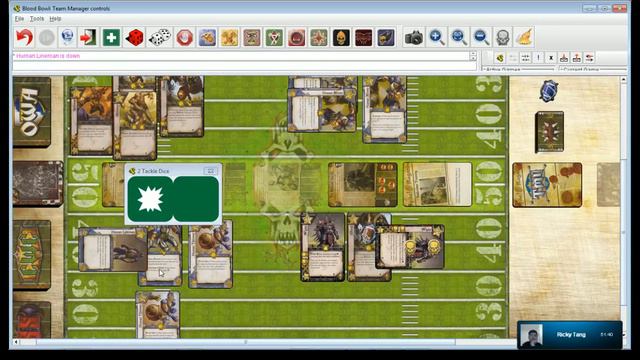The height and width of the screenshot is (360, 640).
Task: Click the horizontal scrollbar left arrow
Action: pos(16,342)
